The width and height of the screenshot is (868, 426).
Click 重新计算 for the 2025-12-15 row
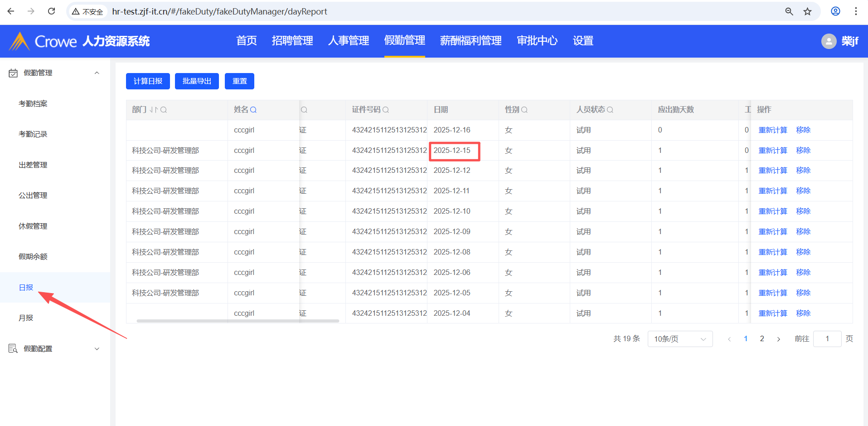(773, 151)
